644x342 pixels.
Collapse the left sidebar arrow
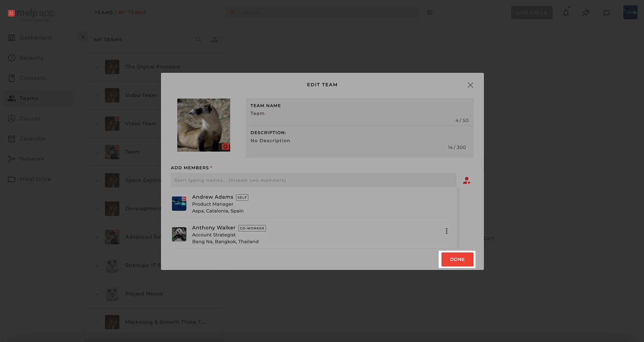[x=83, y=37]
